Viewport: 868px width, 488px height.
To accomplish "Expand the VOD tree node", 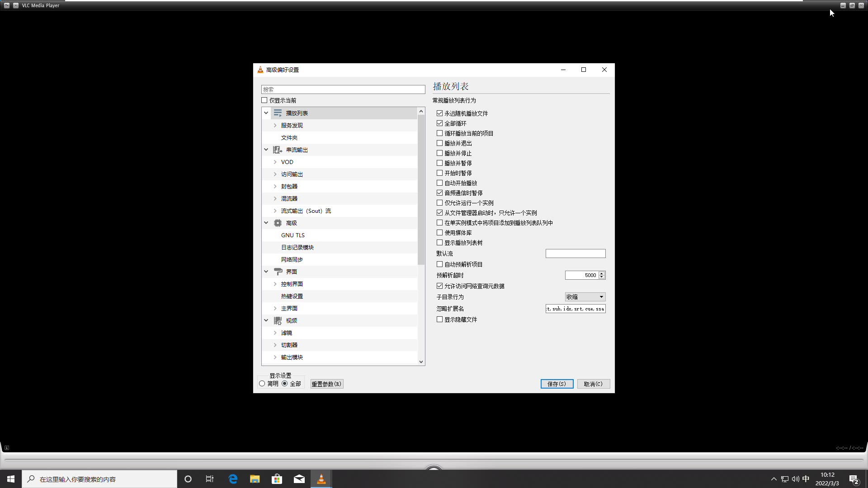I will pyautogui.click(x=275, y=162).
